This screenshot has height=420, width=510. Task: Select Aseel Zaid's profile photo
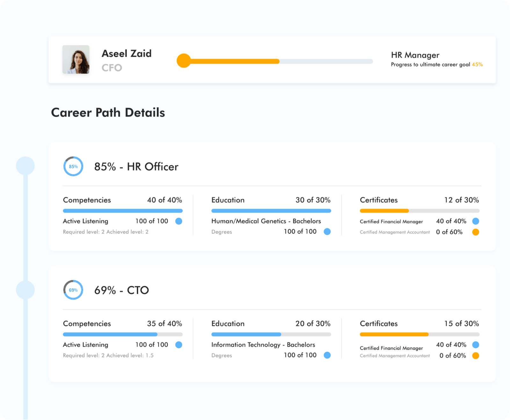click(76, 60)
